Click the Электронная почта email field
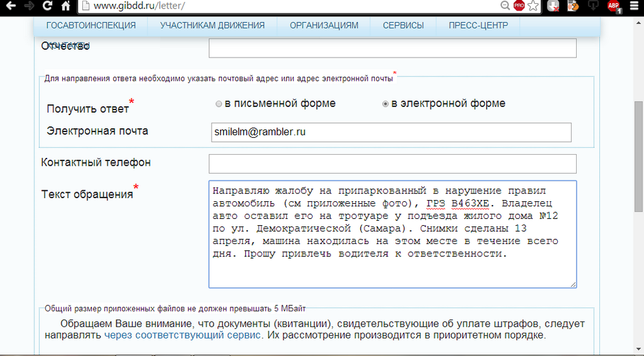This screenshot has width=644, height=356. pos(391,132)
